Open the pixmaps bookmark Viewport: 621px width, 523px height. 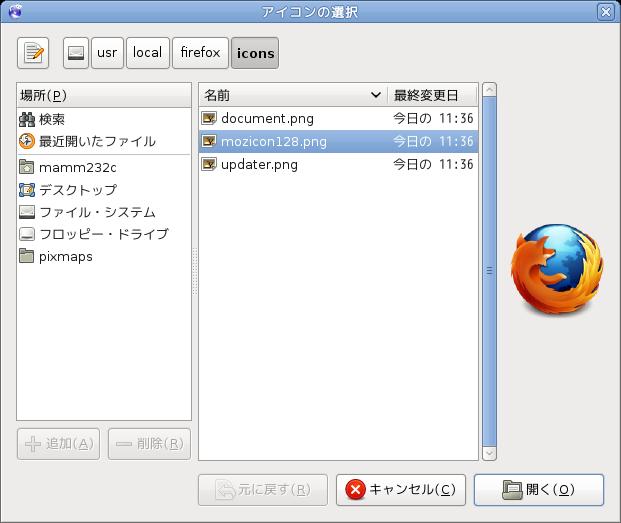coord(104,257)
